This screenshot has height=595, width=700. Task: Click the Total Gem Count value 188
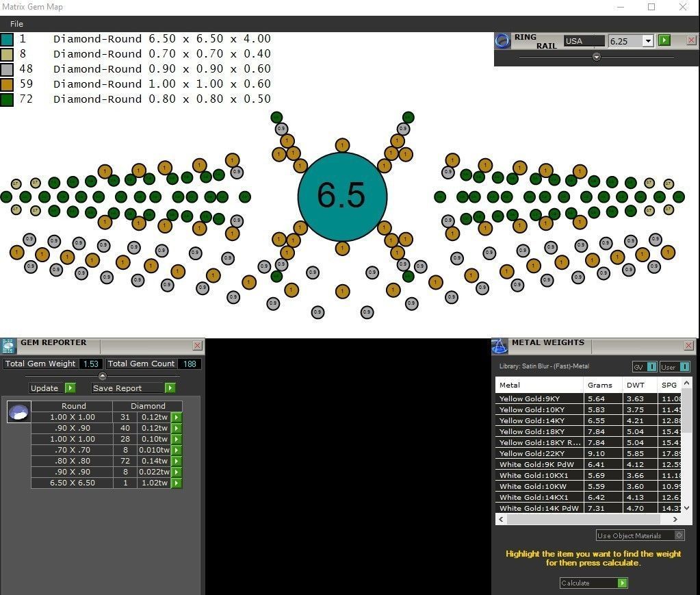tap(190, 364)
